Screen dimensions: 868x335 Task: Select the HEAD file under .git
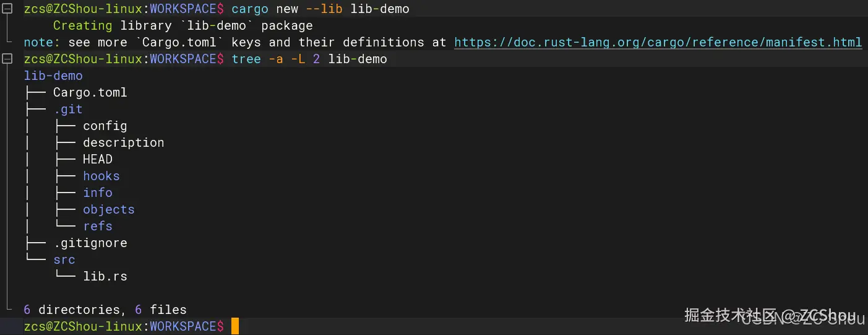pyautogui.click(x=98, y=159)
